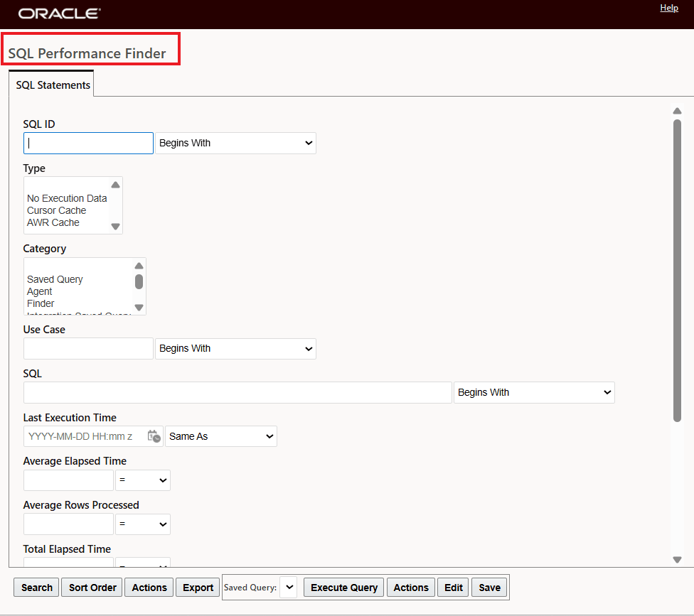Click the up arrow on the page scrollbar
The height and width of the screenshot is (616, 694).
(x=677, y=111)
